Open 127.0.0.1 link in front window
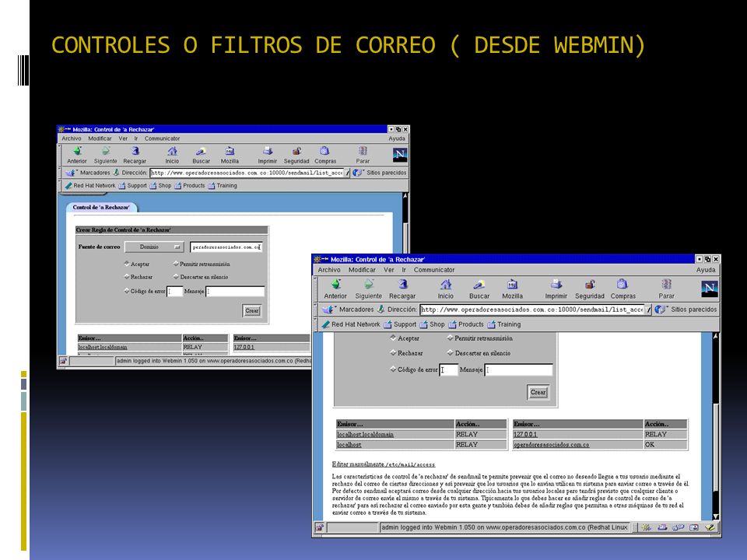The height and width of the screenshot is (560, 747). point(525,434)
